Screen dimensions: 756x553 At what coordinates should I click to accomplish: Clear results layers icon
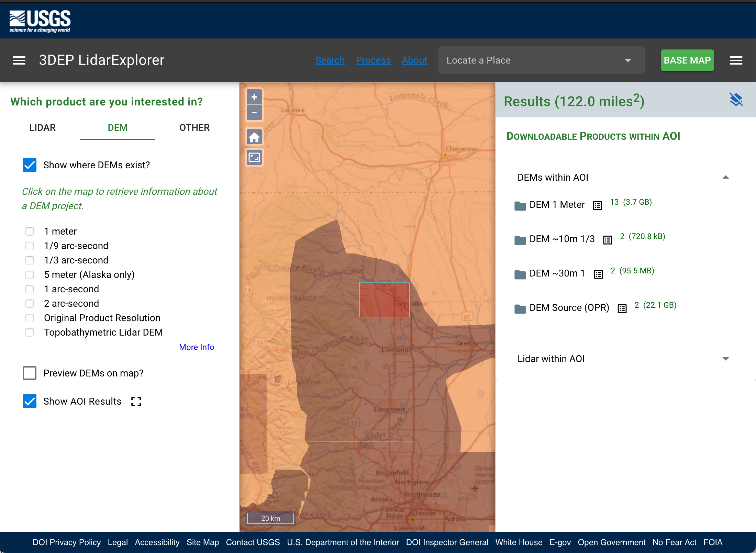click(736, 100)
